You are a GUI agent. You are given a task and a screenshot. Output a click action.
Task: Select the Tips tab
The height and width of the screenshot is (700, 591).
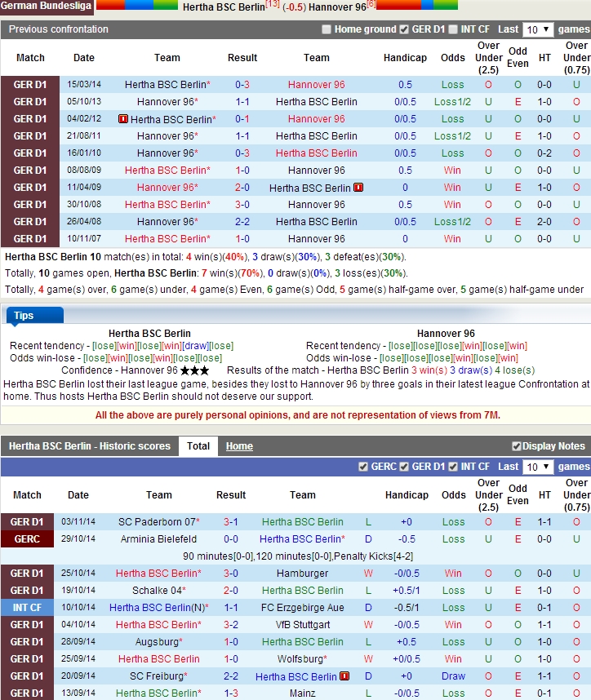click(35, 315)
